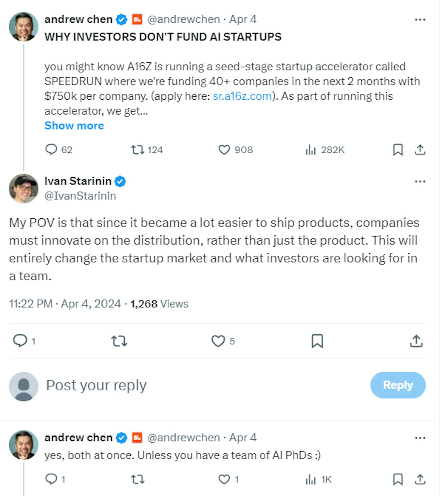Bookmark Ivan Starinin's main post

point(317,341)
